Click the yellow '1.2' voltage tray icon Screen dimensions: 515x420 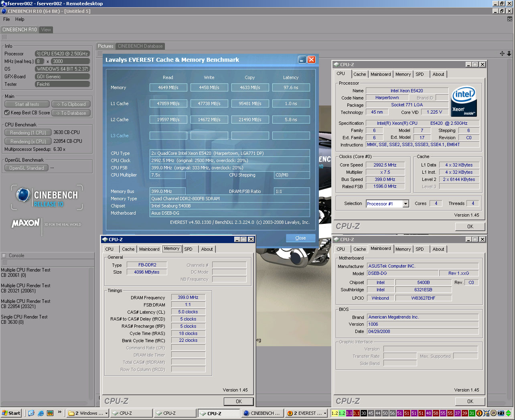(x=335, y=413)
